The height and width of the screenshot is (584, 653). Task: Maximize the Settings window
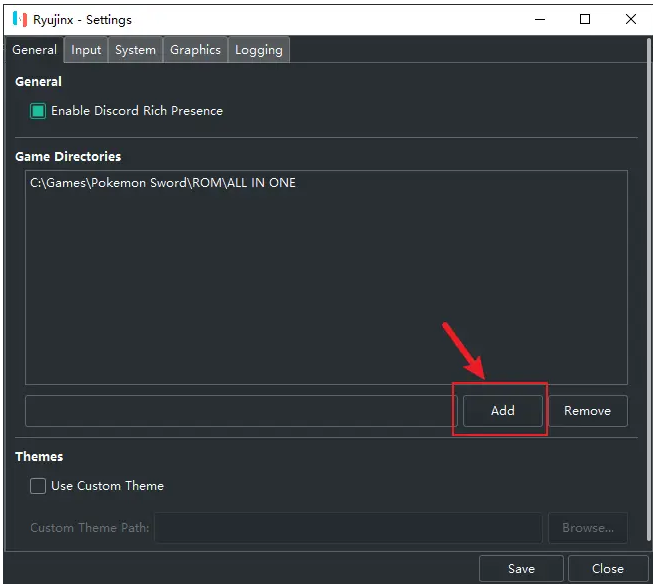pyautogui.click(x=585, y=19)
